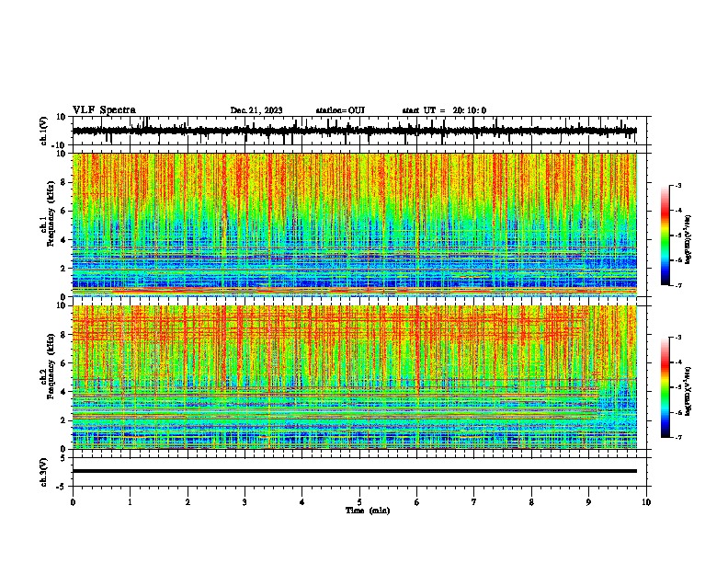Click the "station=OUI" header label
The image size is (728, 563).
click(x=340, y=110)
